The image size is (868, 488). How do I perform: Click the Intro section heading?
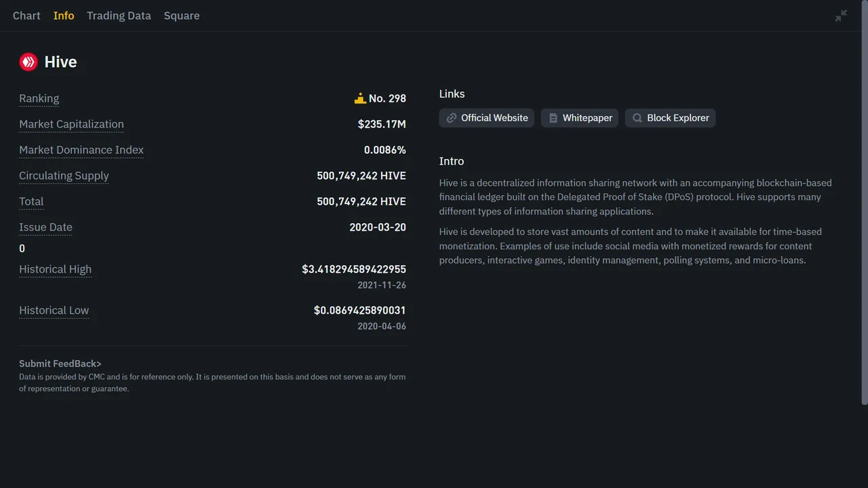(x=452, y=161)
